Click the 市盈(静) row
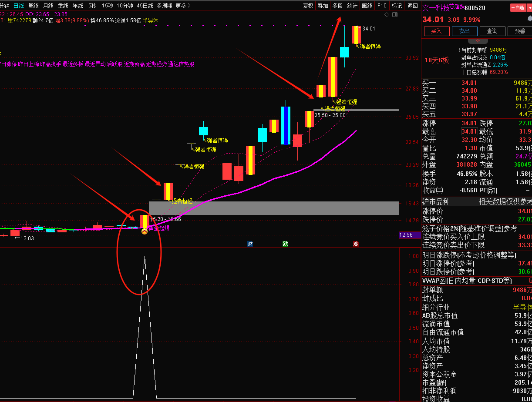 point(477,382)
